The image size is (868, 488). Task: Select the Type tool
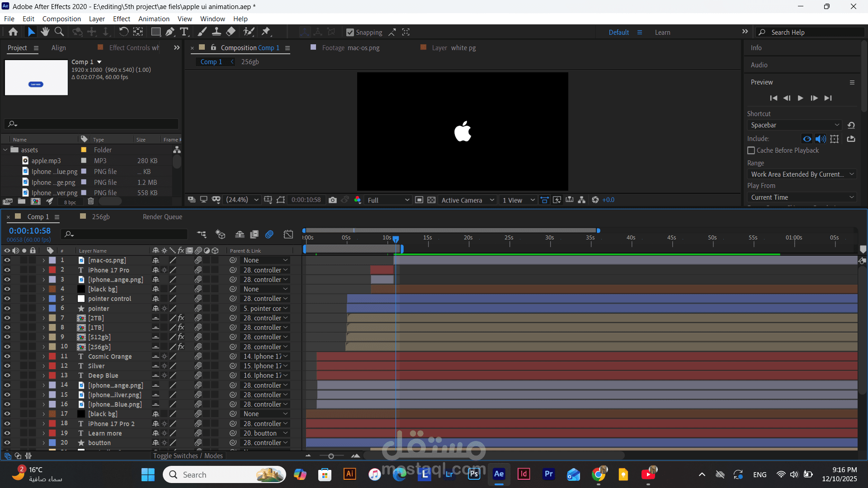pos(184,32)
